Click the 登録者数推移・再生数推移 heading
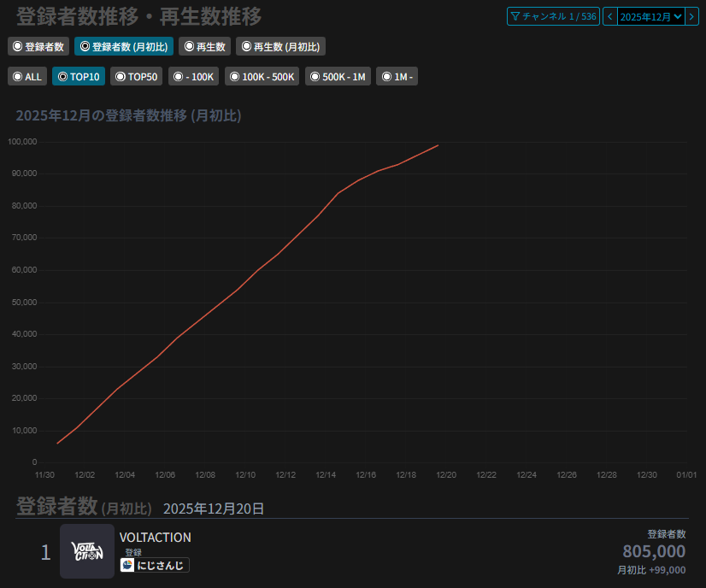The image size is (706, 588). (138, 16)
